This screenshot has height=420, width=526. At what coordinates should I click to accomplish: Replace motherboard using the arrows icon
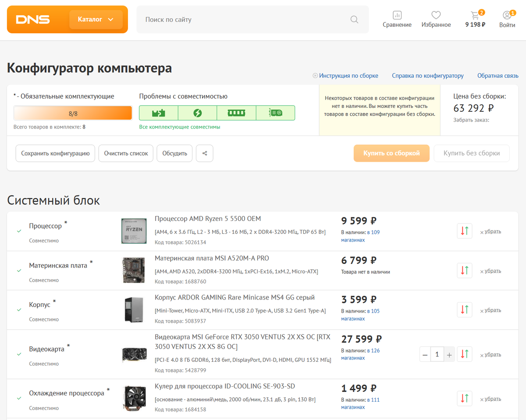(465, 271)
